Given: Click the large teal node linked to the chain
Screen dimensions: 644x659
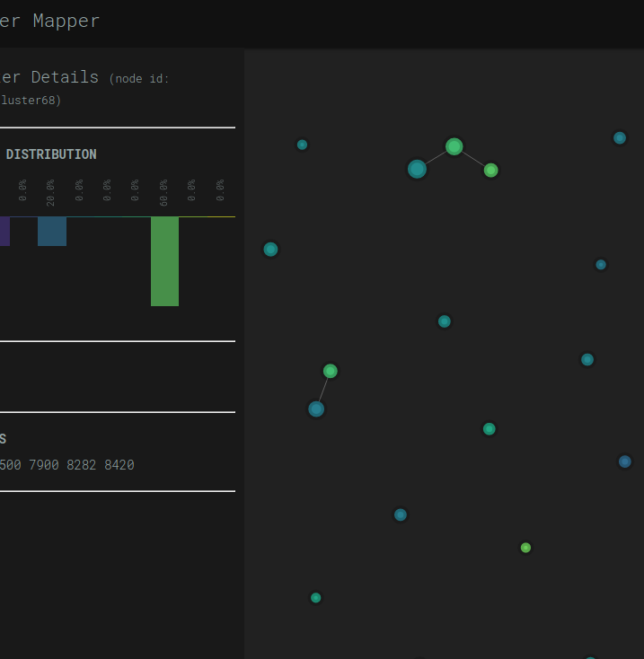Looking at the screenshot, I should tap(417, 169).
